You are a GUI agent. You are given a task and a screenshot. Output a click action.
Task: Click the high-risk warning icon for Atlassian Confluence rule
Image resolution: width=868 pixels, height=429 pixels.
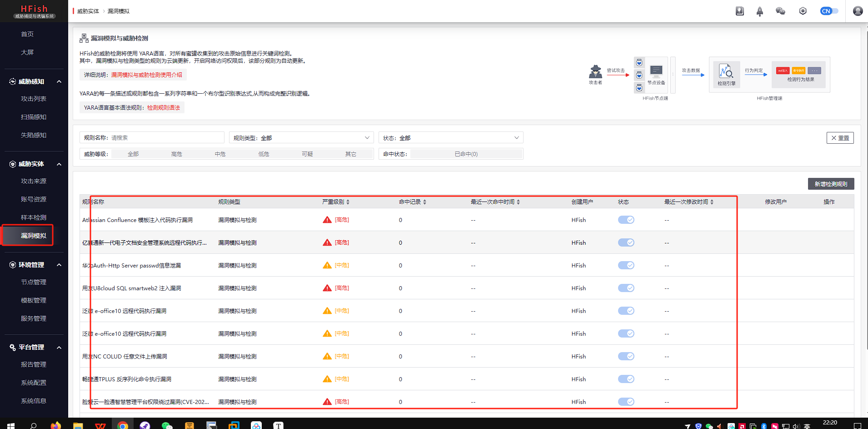pos(327,220)
